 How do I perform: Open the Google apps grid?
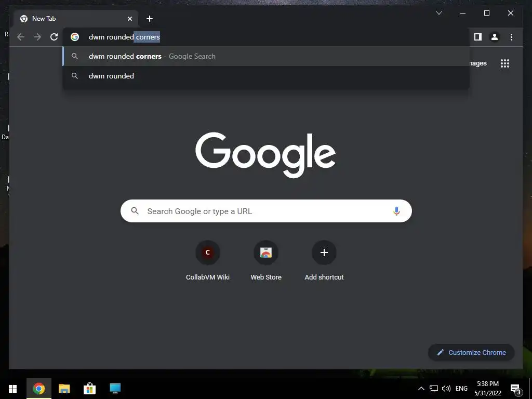(x=505, y=63)
